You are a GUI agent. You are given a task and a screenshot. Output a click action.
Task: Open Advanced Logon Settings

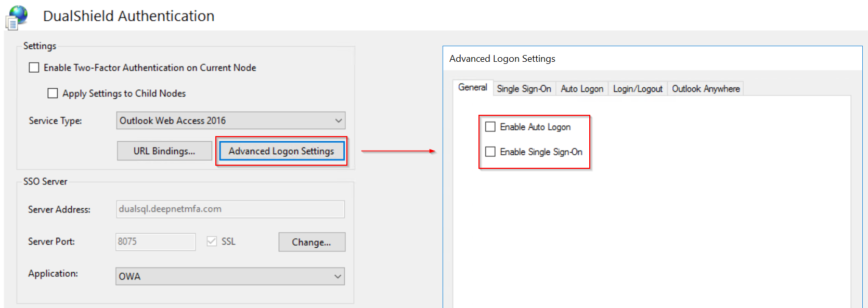coord(281,151)
